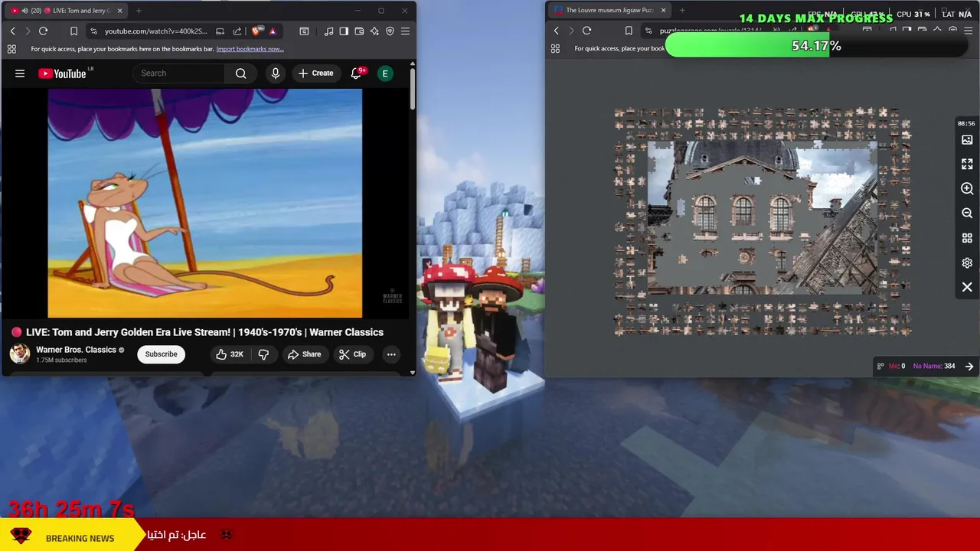Mute the YouTube tab via speaker icon

pos(24,11)
